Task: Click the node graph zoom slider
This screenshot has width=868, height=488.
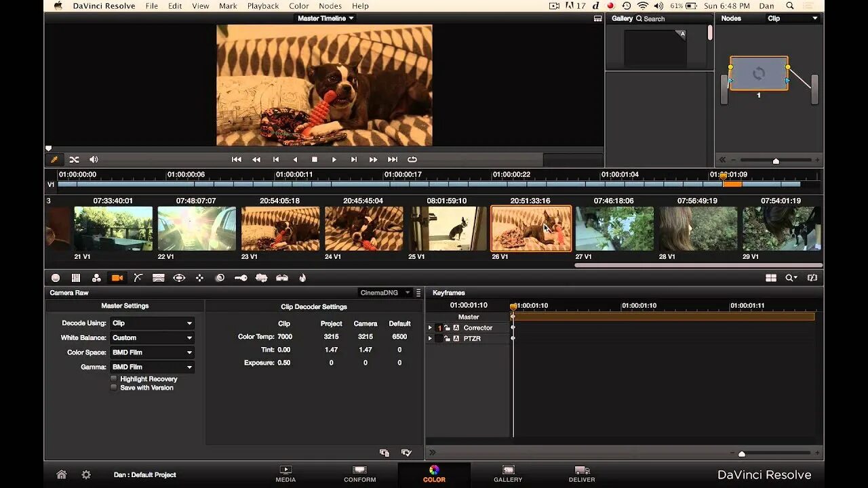Action: tap(776, 161)
